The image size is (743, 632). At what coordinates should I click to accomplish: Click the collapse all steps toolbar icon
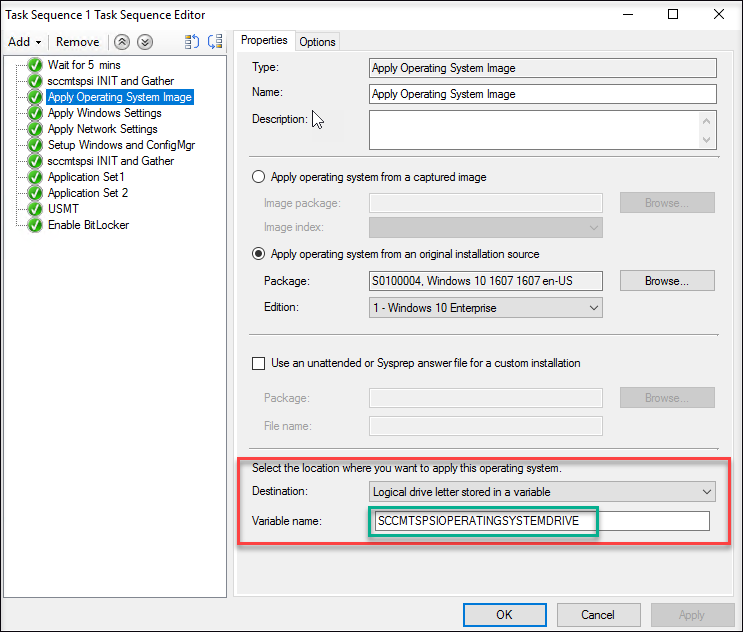[x=213, y=42]
